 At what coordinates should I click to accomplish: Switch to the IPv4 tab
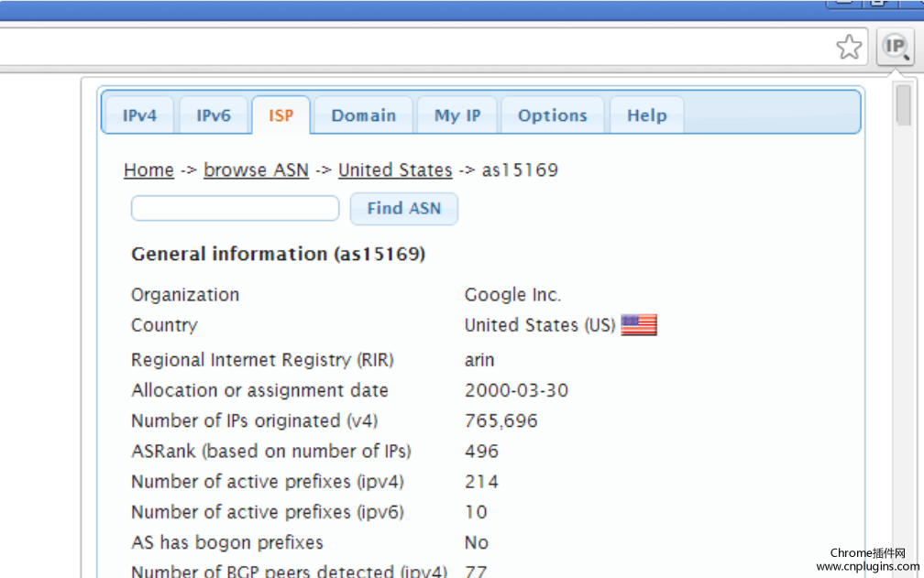pos(139,115)
